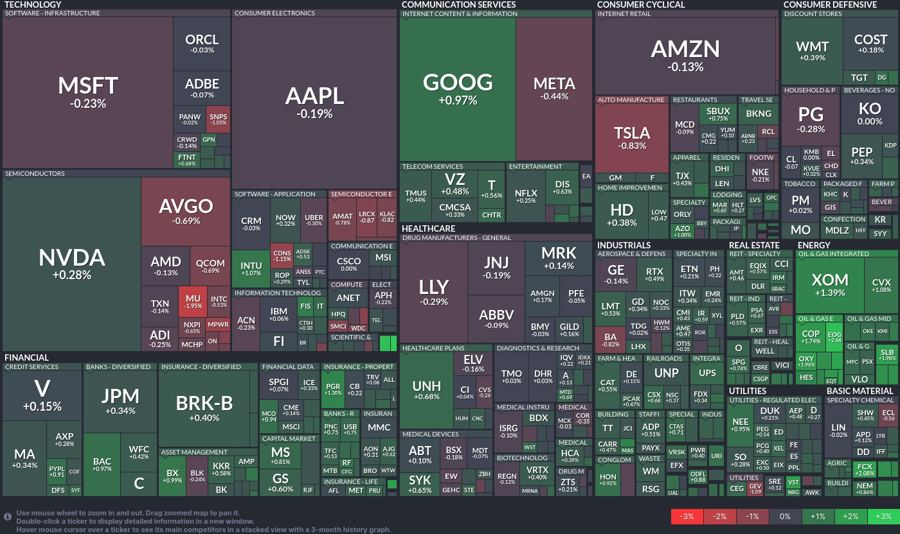Open the FINANCIAL sector header
The height and width of the screenshot is (534, 900).
pyautogui.click(x=26, y=358)
